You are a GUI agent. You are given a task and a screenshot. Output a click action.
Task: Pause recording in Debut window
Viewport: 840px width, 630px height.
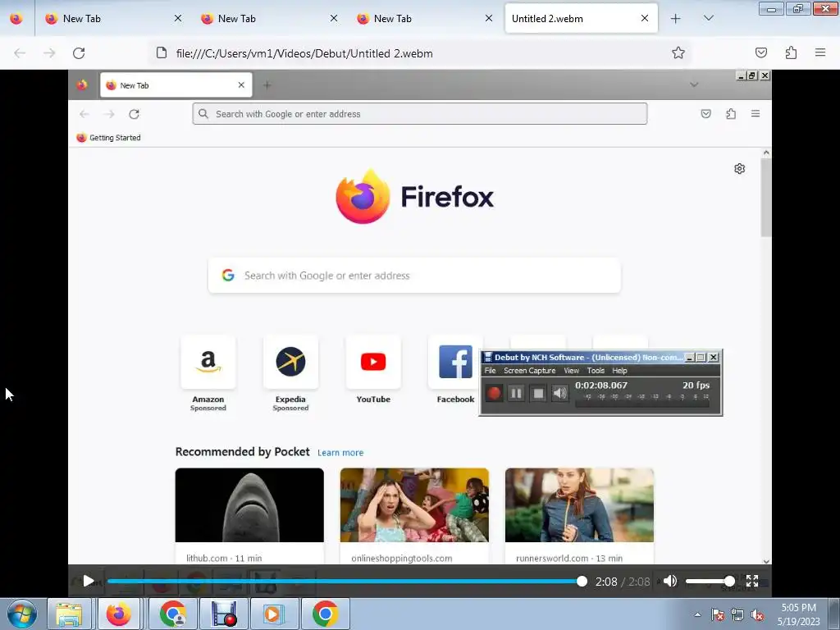pos(516,393)
